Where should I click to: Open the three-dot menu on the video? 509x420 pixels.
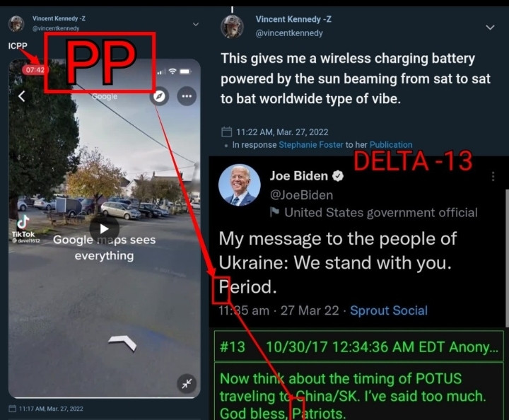[187, 96]
